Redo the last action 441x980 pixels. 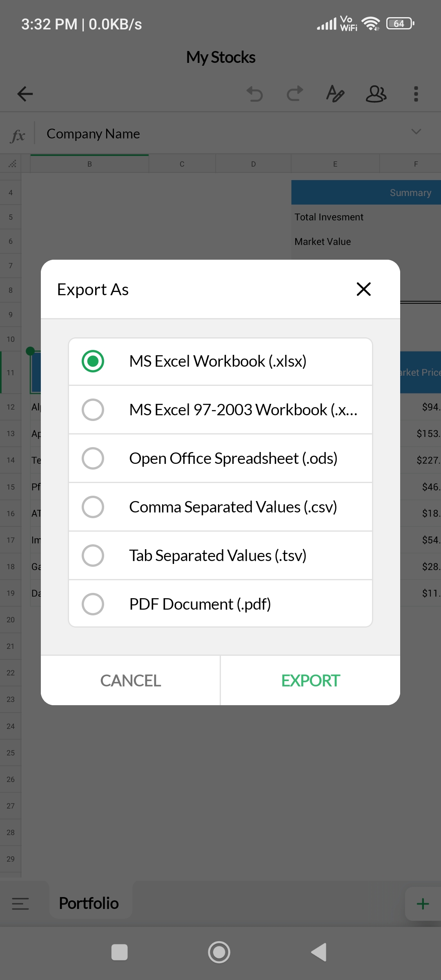(295, 94)
